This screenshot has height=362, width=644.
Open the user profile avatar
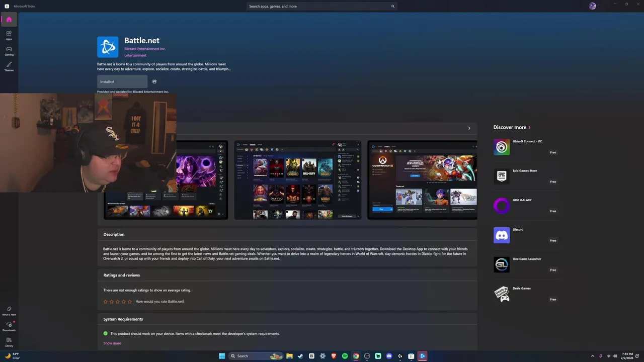(592, 6)
